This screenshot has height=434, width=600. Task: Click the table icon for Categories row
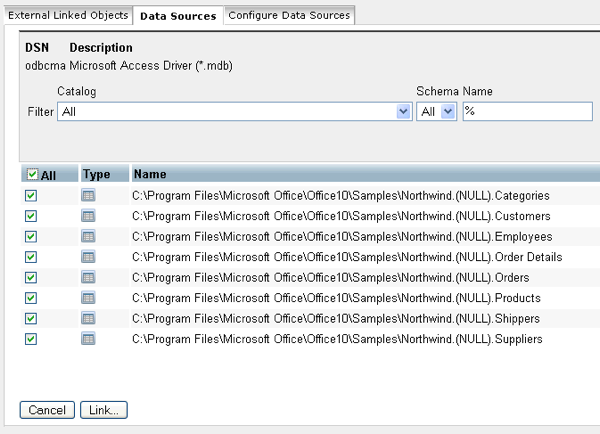[88, 196]
